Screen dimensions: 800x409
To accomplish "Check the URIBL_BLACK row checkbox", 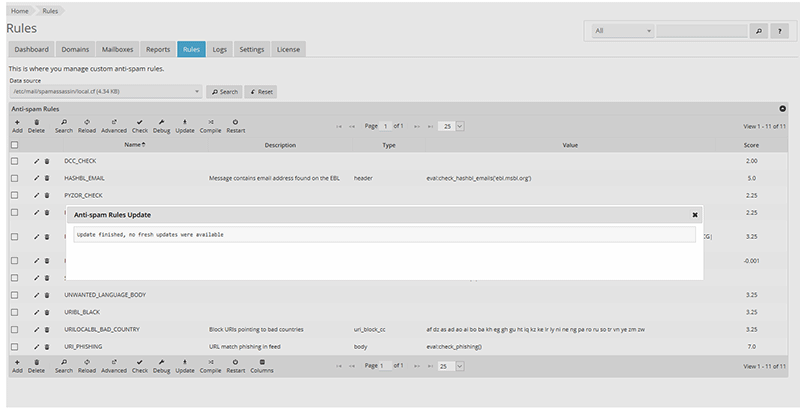I will coord(15,312).
